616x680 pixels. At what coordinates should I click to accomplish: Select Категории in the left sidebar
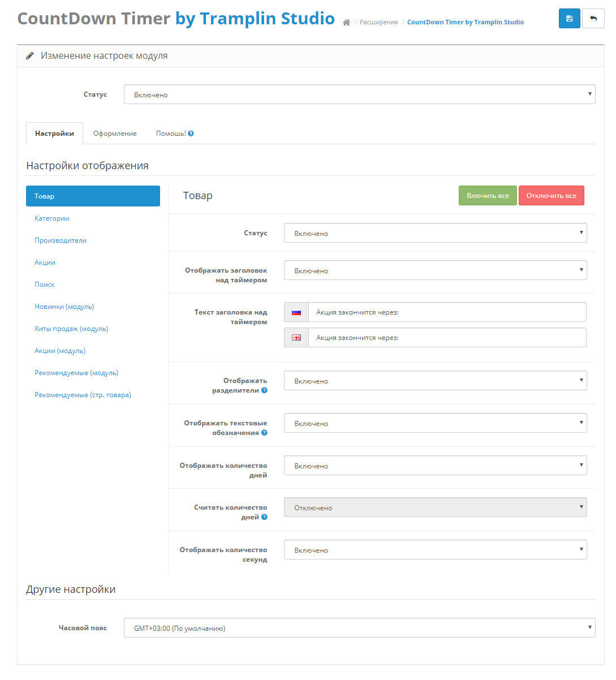click(x=52, y=218)
